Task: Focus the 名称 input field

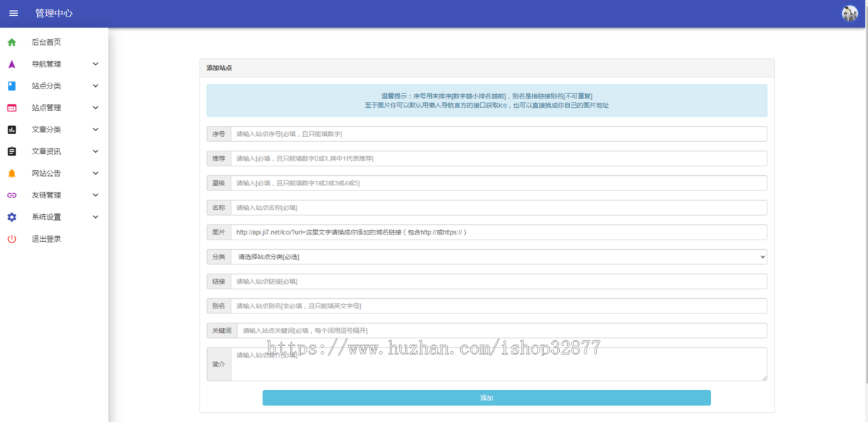Action: coord(499,208)
